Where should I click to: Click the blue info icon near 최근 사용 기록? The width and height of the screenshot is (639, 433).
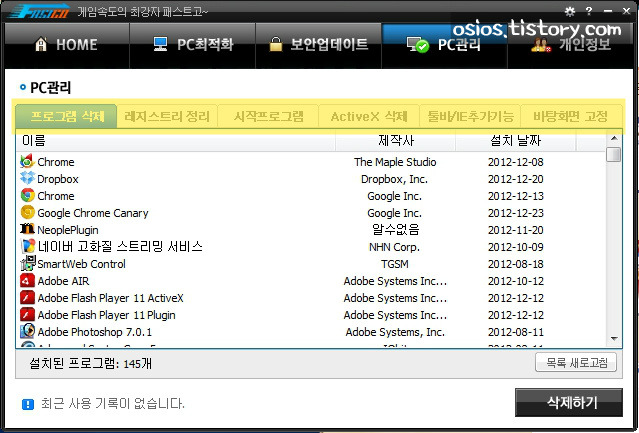coord(28,404)
